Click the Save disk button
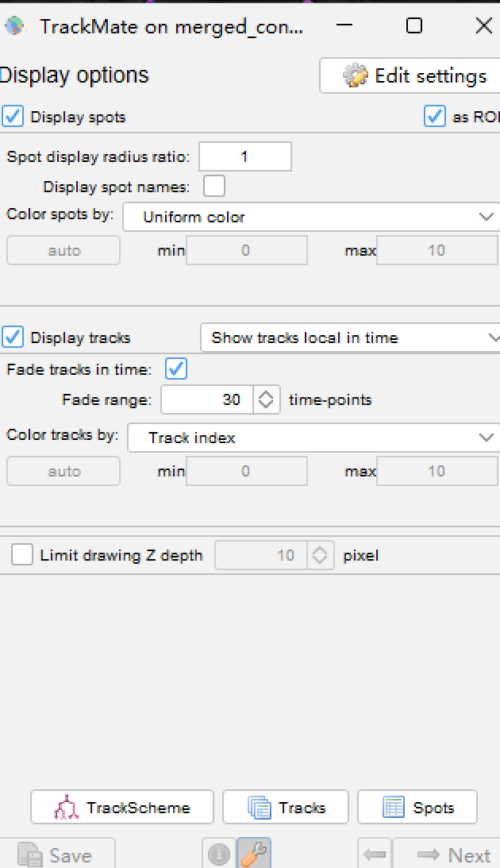The height and width of the screenshot is (868, 500). [x=56, y=855]
